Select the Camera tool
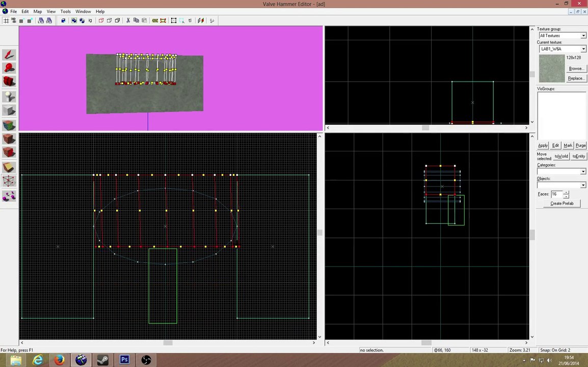Viewport: 588px width, 367px height. coord(9,82)
